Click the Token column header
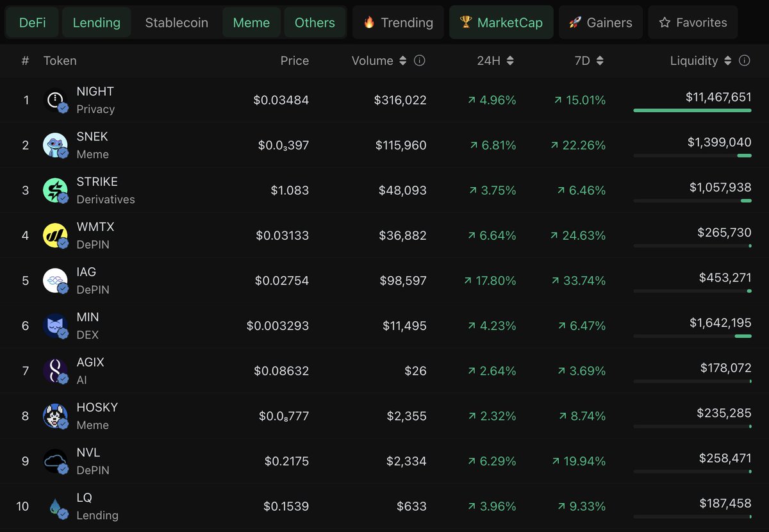Screen dimensions: 769x532 (x=60, y=61)
